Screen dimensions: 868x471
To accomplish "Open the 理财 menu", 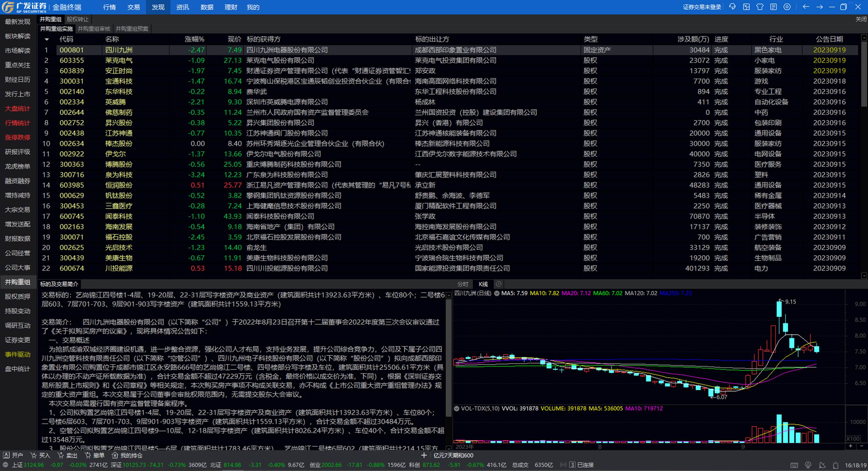I will click(231, 7).
